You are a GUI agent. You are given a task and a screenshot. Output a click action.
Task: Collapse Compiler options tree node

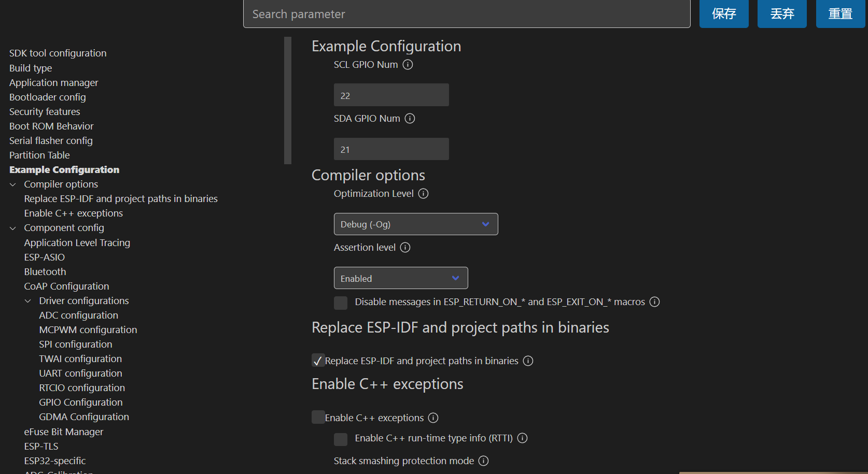(13, 184)
